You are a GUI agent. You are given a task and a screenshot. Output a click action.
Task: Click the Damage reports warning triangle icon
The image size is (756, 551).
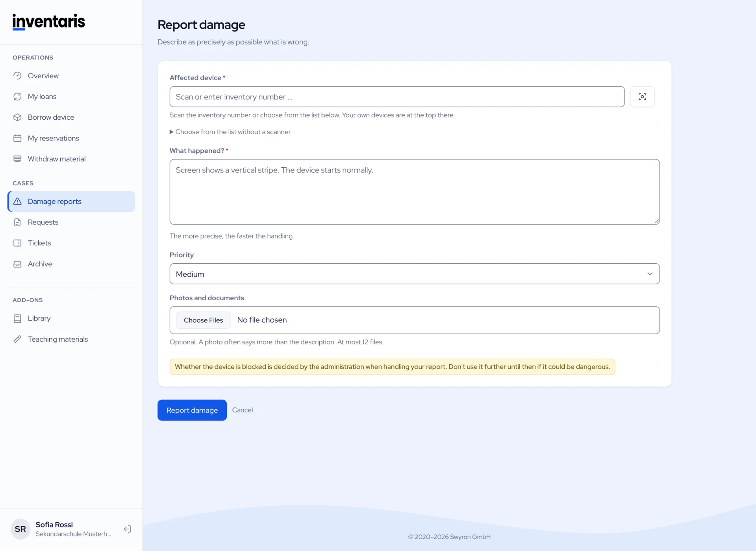point(17,202)
